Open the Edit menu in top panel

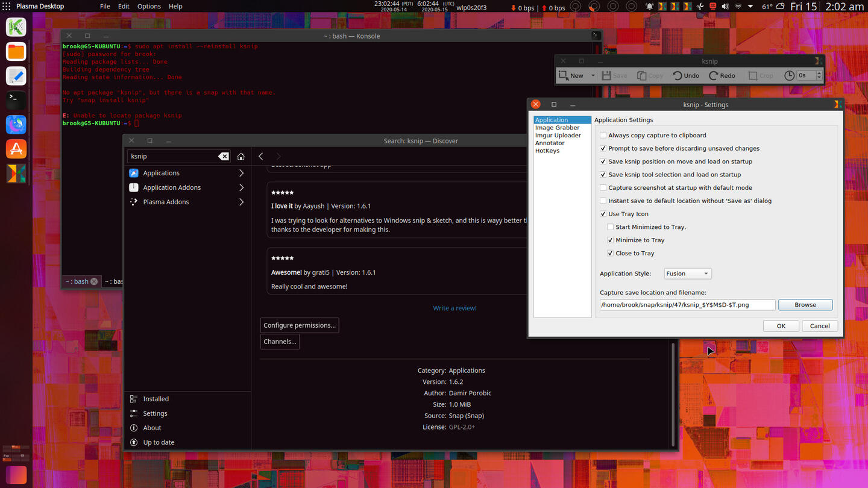coord(124,7)
